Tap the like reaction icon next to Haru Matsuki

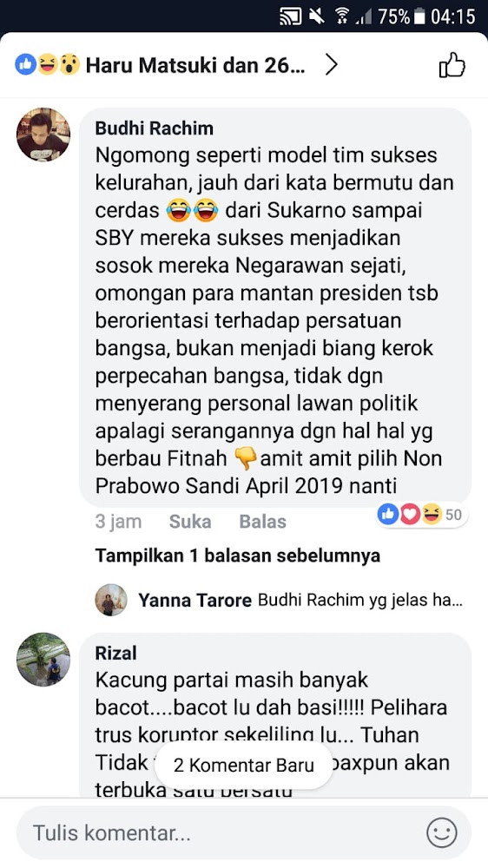(25, 65)
